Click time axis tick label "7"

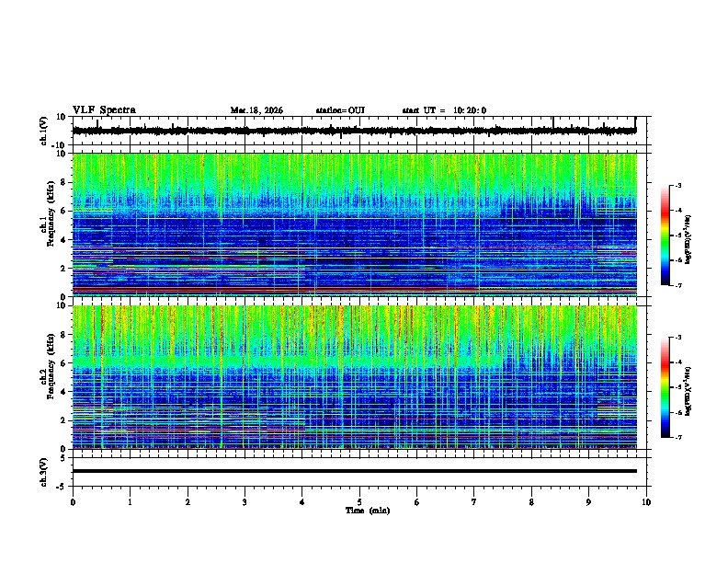[474, 502]
